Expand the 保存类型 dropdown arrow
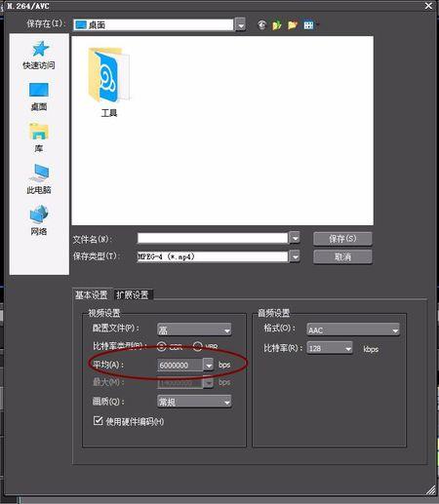This screenshot has width=439, height=504. (x=295, y=256)
